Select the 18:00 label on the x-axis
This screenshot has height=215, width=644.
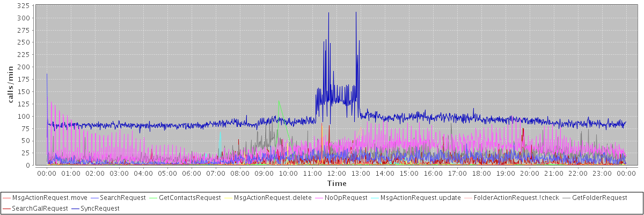[481, 174]
